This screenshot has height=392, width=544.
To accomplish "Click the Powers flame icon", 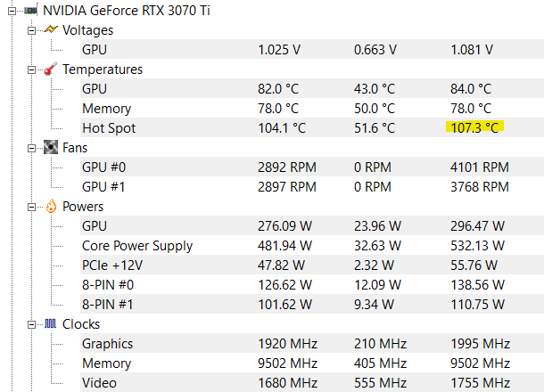I will click(x=51, y=206).
